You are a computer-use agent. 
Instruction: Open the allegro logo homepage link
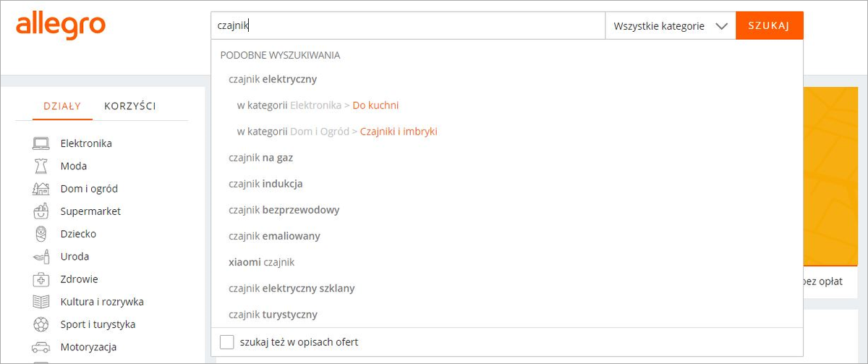(61, 25)
